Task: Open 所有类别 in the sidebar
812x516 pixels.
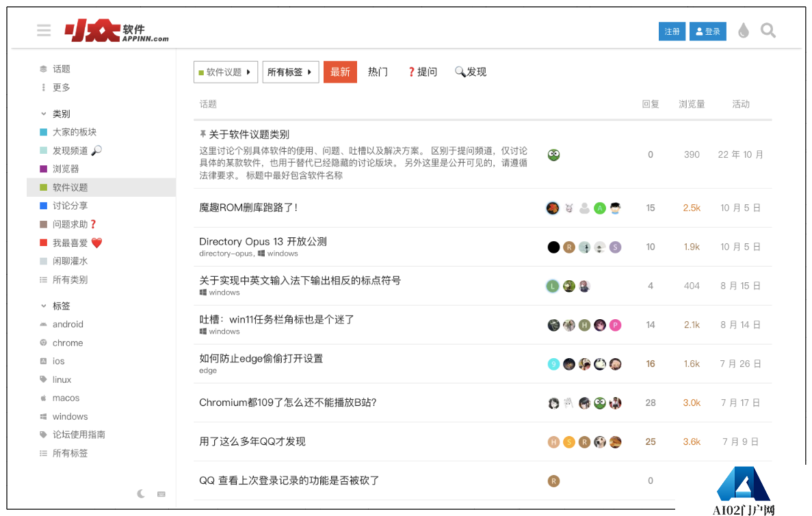Action: [x=70, y=280]
